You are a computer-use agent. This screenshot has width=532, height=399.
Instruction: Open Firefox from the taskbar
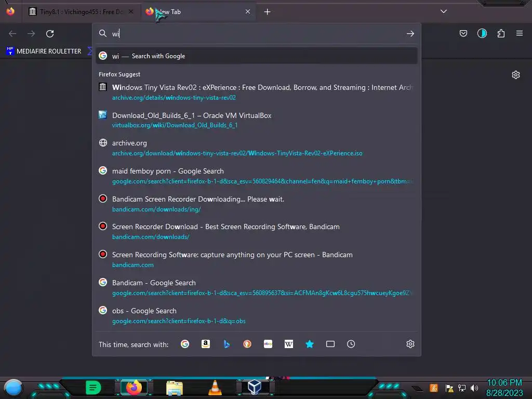(134, 388)
